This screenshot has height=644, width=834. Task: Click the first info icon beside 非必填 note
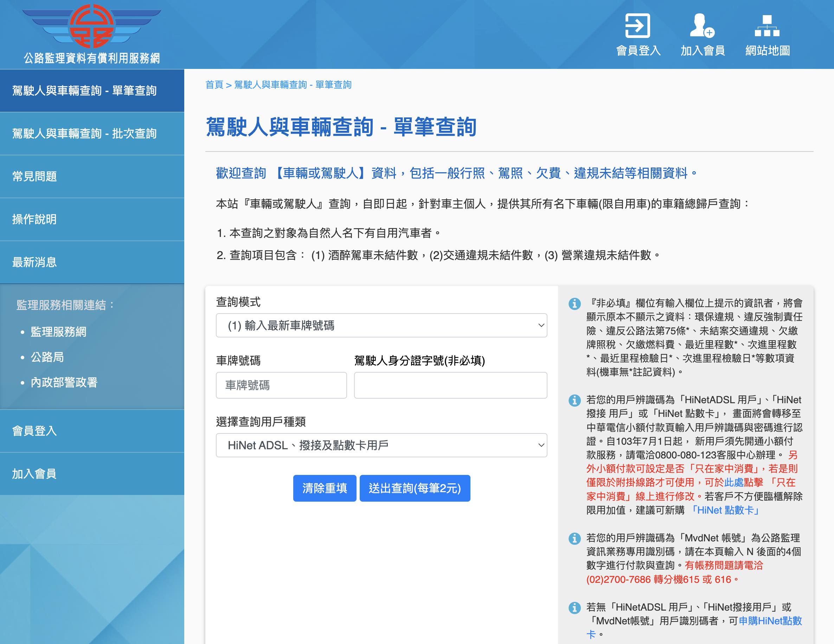574,304
